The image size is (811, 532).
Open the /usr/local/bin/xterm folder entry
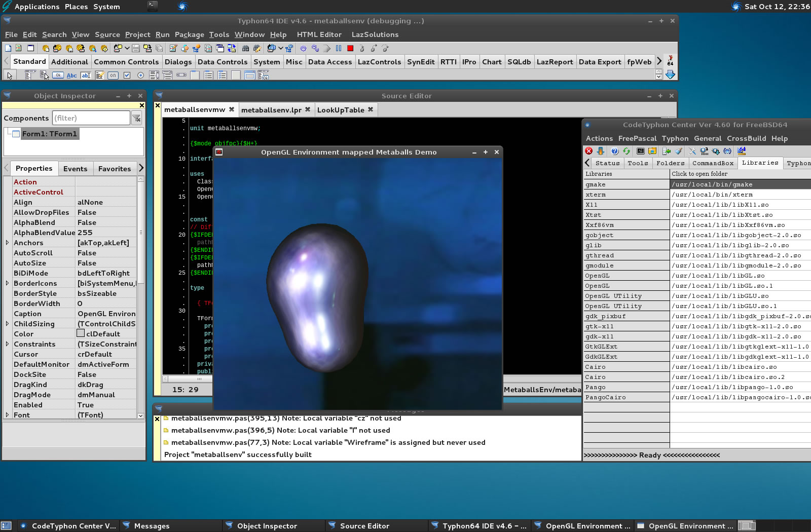[741, 195]
